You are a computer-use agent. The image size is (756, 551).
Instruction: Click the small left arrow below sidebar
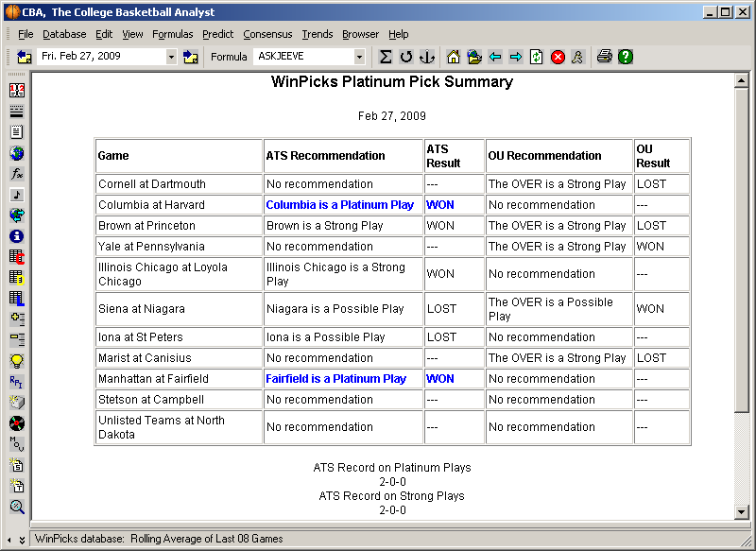[x=9, y=541]
